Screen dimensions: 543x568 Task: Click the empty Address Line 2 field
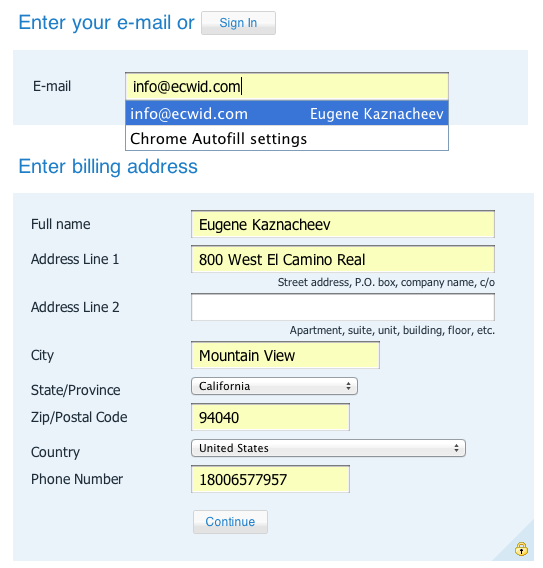(343, 307)
